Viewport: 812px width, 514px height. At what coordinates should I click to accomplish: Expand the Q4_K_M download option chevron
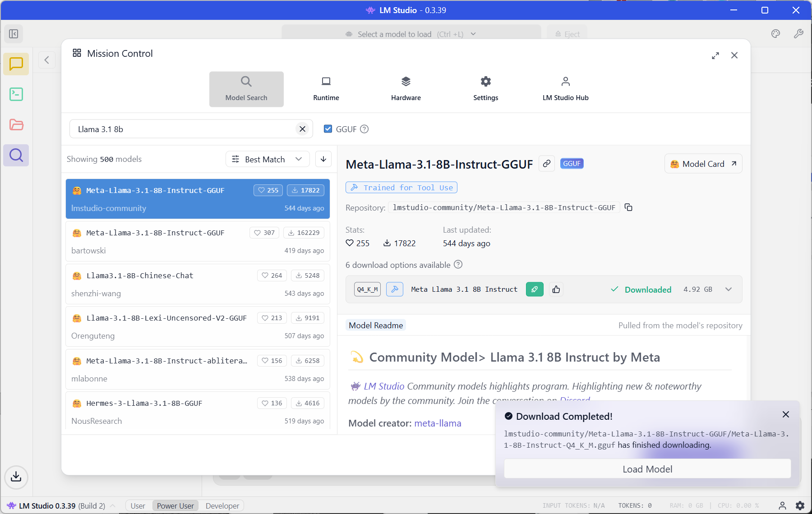729,289
